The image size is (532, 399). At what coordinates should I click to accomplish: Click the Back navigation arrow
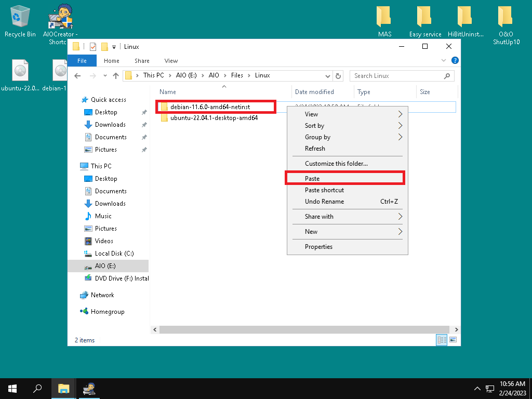[x=77, y=76]
